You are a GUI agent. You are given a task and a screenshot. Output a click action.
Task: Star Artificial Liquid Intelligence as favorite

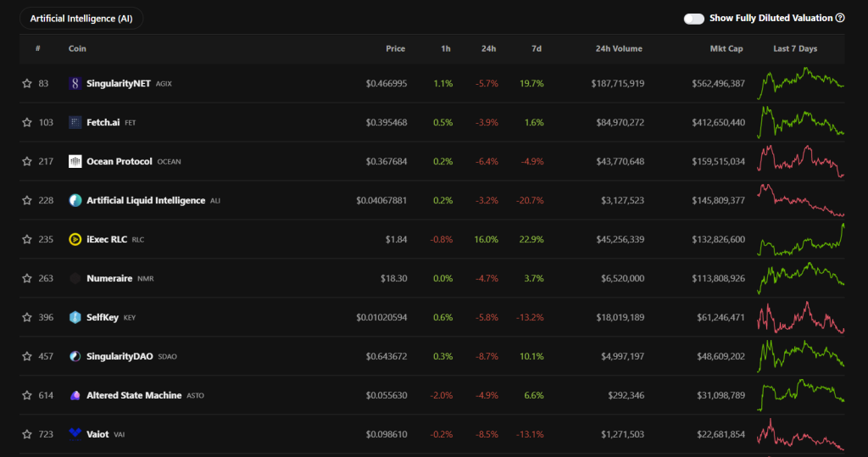(26, 201)
